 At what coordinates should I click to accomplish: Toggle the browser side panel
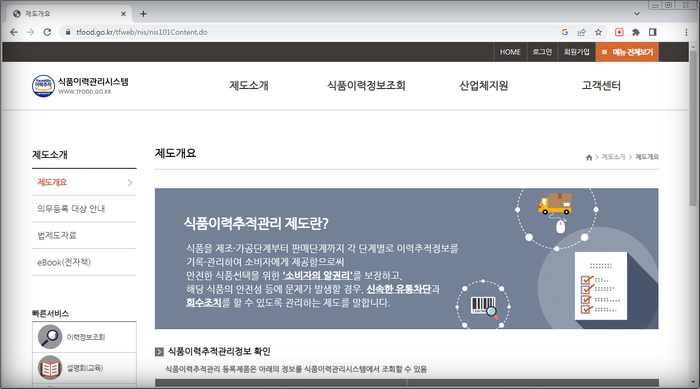click(x=653, y=32)
